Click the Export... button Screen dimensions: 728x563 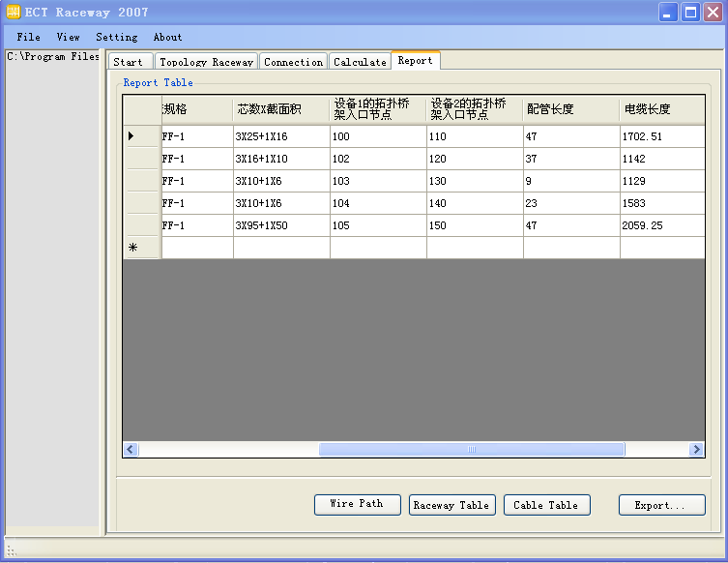[x=661, y=504]
